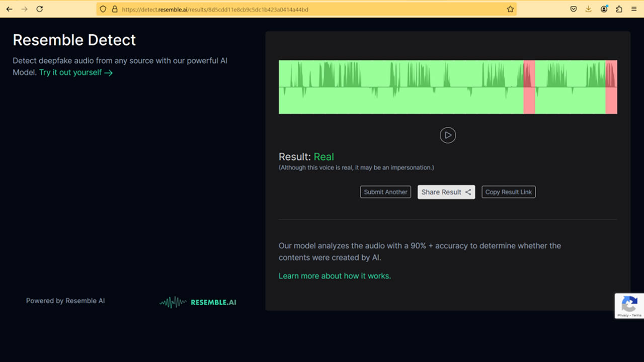Reload the current page

(40, 9)
